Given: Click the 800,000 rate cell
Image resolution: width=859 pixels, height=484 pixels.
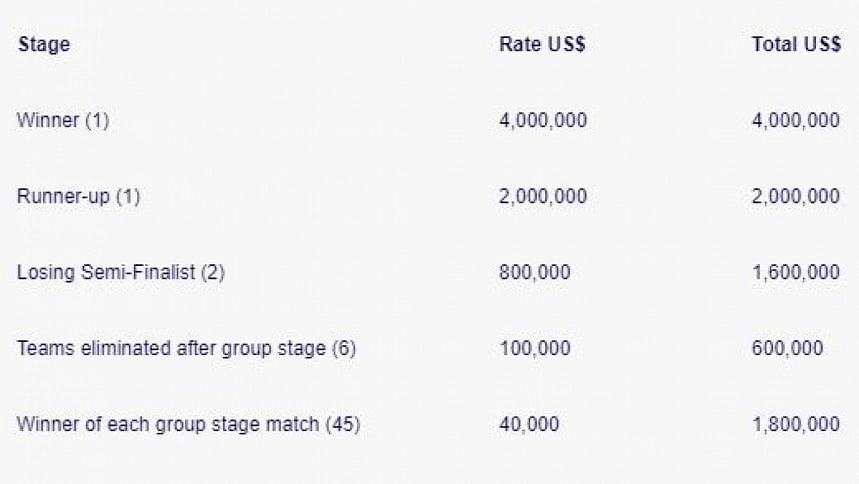Looking at the screenshot, I should pos(535,272).
